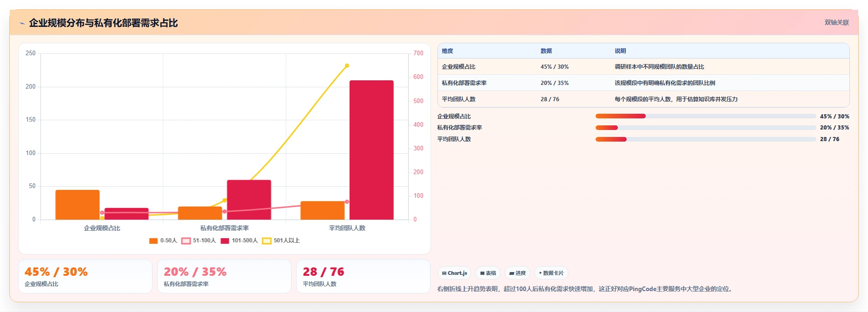868x312 pixels.
Task: Click the orange bar in 平均团队人数 group
Action: pyautogui.click(x=323, y=210)
